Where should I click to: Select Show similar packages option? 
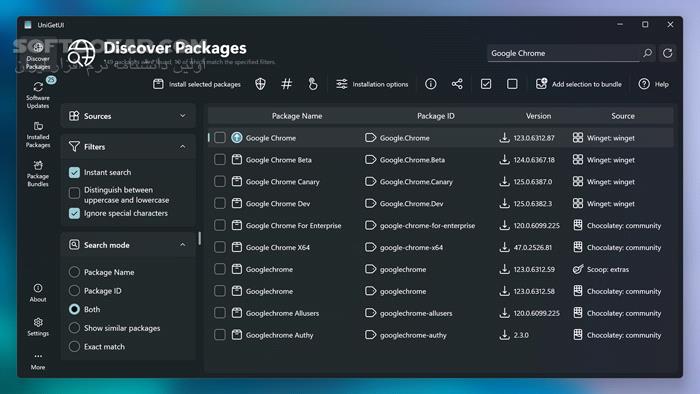[x=75, y=328]
